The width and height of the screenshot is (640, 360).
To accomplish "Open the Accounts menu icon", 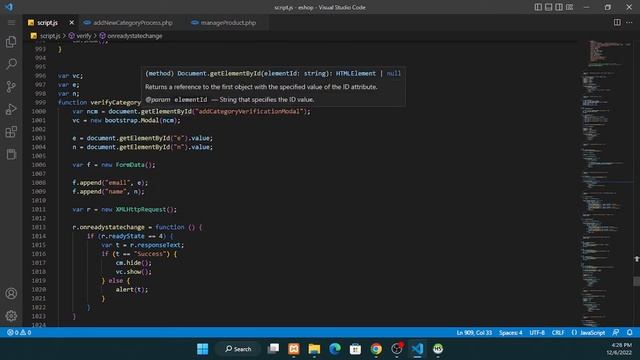I will (11, 293).
